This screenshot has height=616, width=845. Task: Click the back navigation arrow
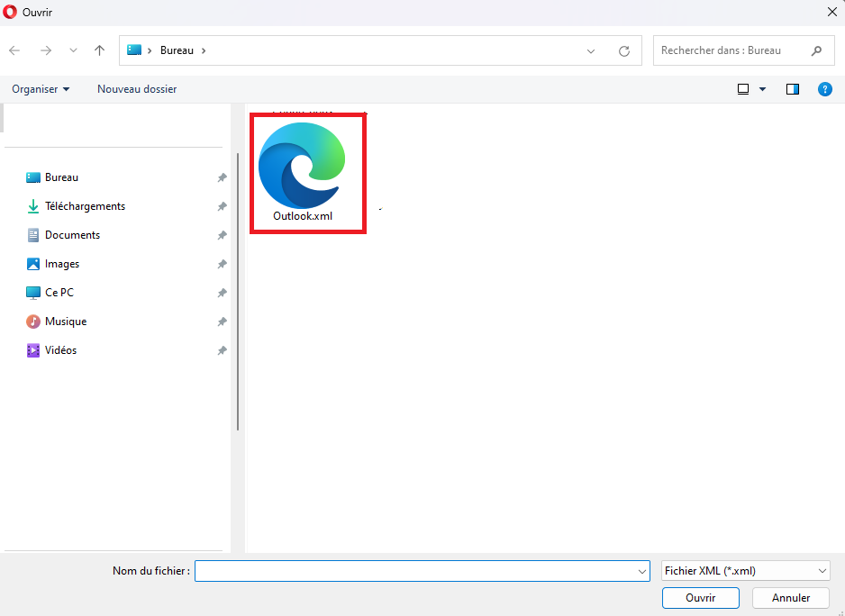pos(14,50)
